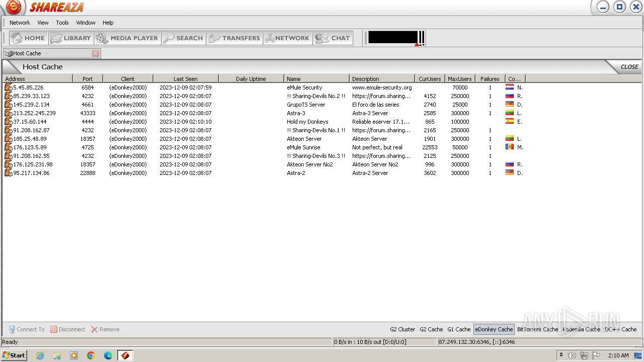
Task: Sort by the Address column header
Action: coord(38,79)
